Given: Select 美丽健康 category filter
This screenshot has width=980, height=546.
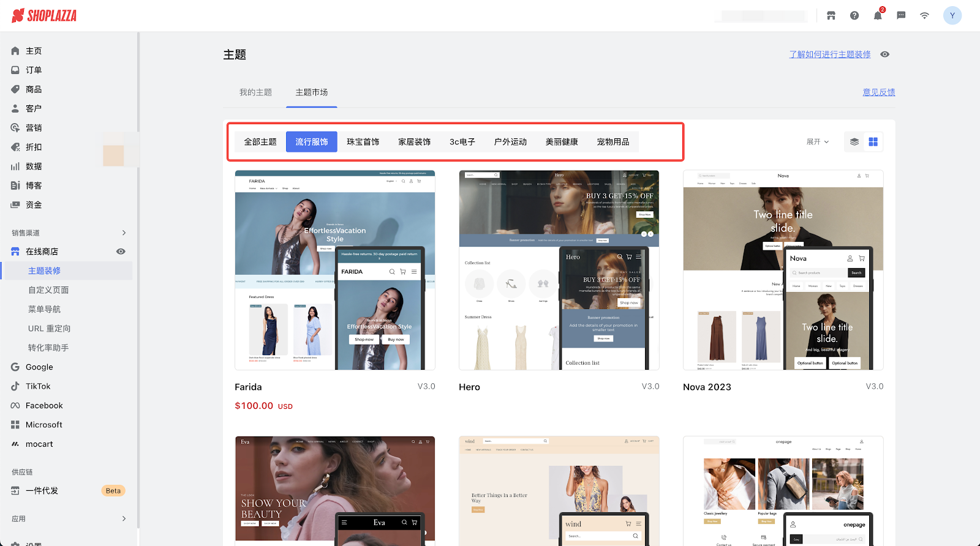Looking at the screenshot, I should point(562,142).
